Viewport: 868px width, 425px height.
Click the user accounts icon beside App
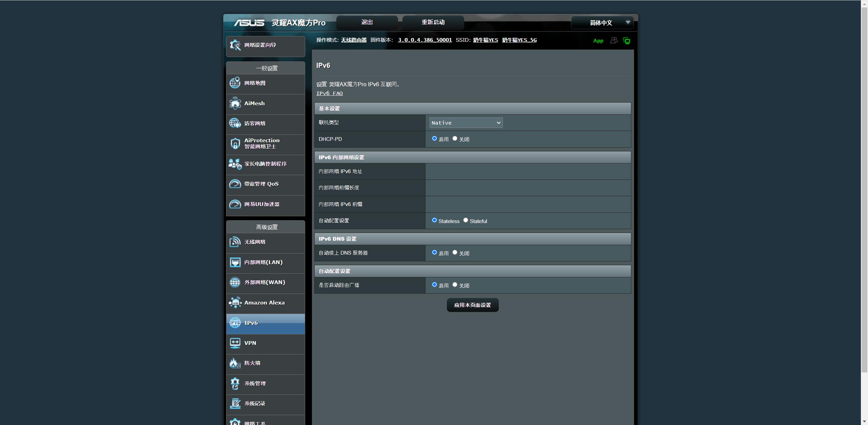click(x=613, y=40)
